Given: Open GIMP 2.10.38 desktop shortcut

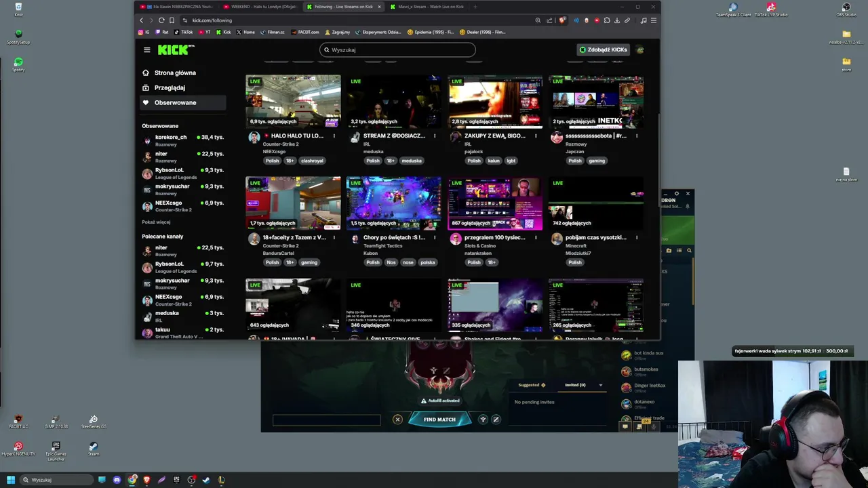Looking at the screenshot, I should coord(56,422).
